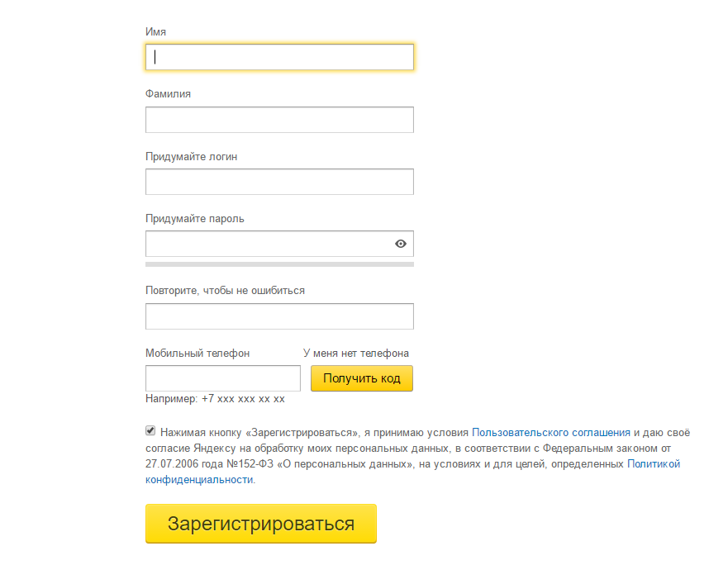
Task: Open the У меня нет телефона link
Action: coord(356,354)
